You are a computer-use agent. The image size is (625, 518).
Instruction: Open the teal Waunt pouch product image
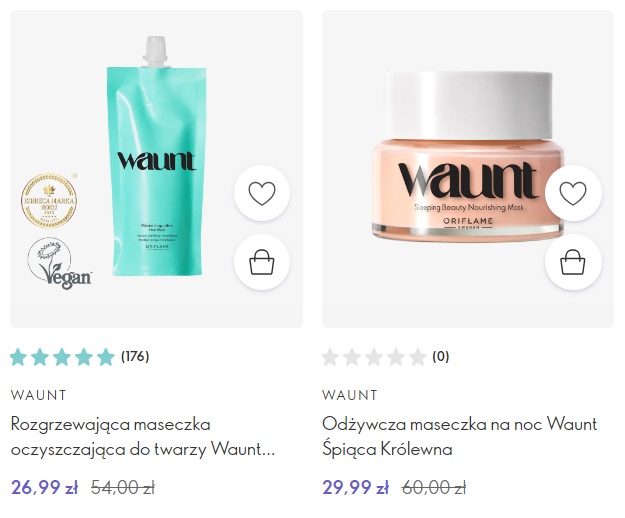click(156, 156)
